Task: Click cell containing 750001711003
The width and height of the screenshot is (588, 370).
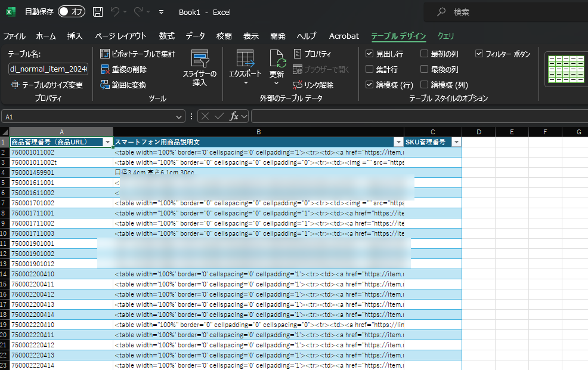Action: pos(61,233)
